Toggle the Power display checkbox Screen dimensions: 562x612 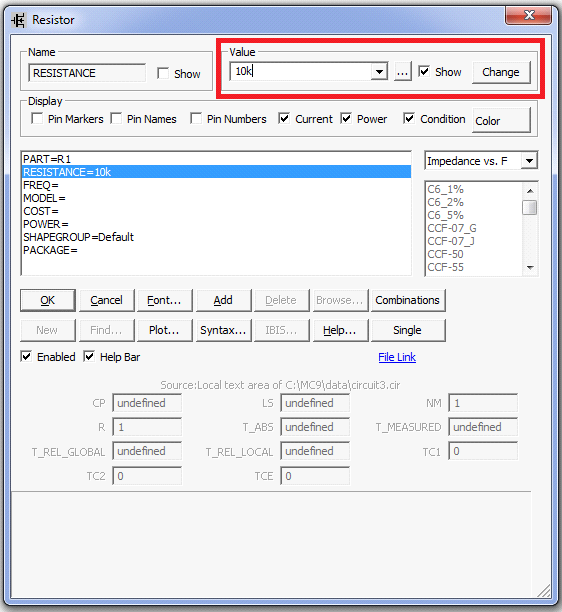click(346, 118)
